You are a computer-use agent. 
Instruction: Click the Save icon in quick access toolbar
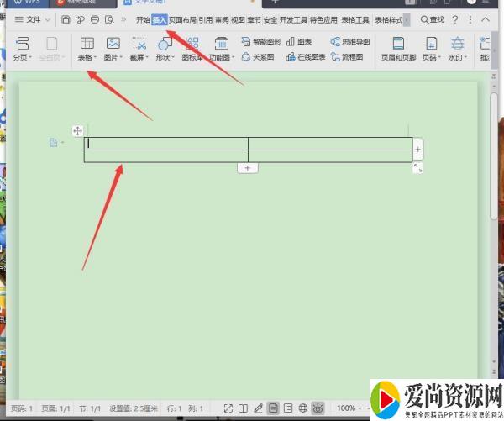(66, 19)
